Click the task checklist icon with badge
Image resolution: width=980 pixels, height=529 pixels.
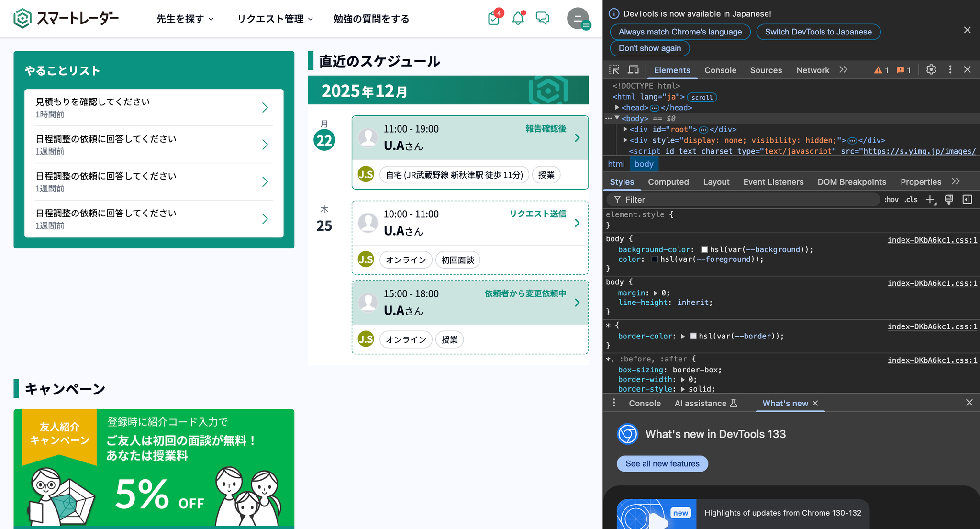[493, 19]
